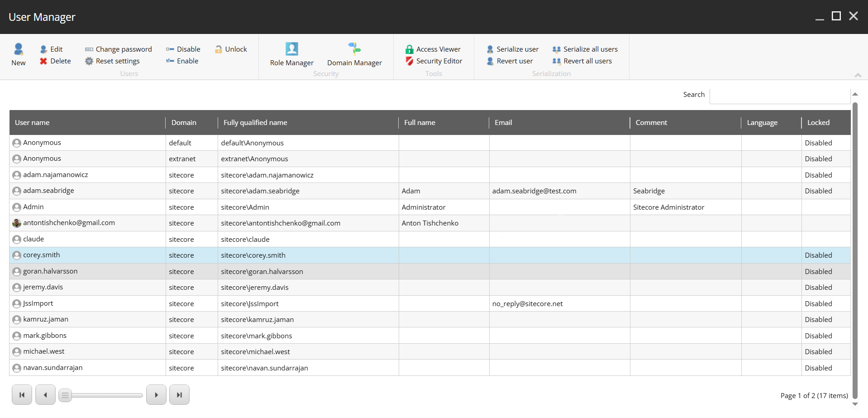Open the Security Editor
This screenshot has width=868, height=418.
[x=434, y=61]
